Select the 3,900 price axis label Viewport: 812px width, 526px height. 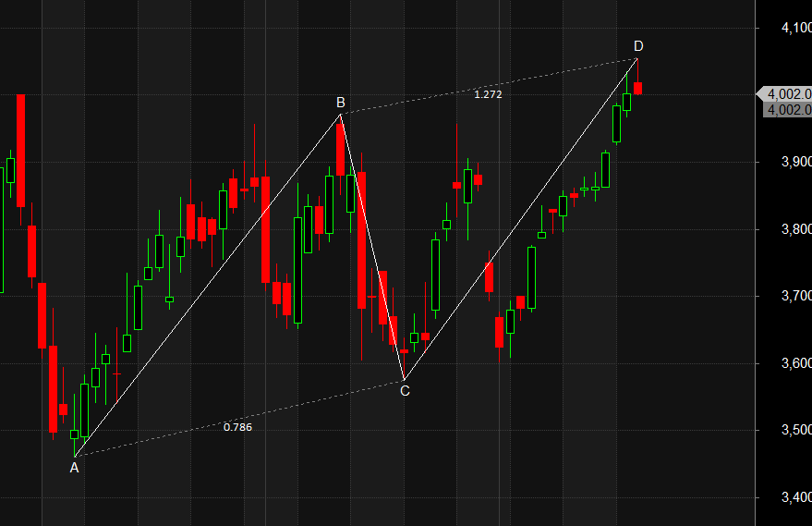[795, 162]
